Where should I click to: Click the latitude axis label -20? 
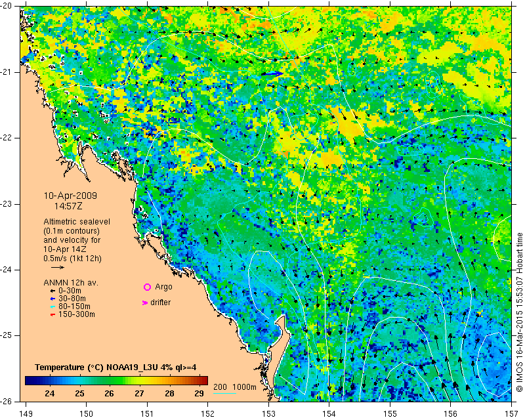click(6, 6)
